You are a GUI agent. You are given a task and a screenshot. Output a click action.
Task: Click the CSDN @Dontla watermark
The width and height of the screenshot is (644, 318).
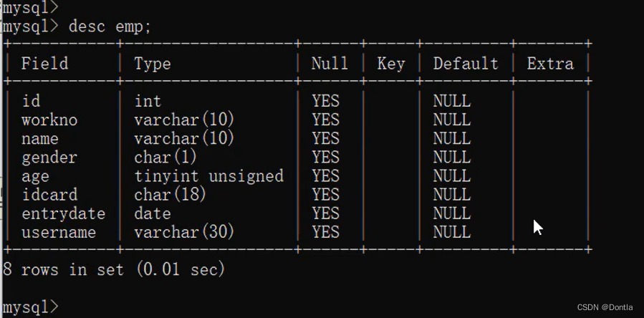(x=604, y=307)
